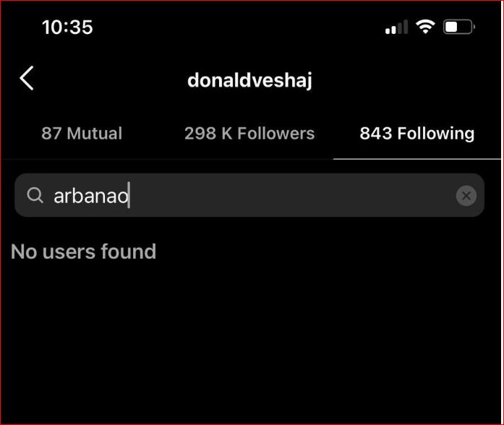Tap the 10:35 clock in status bar

pyautogui.click(x=67, y=27)
